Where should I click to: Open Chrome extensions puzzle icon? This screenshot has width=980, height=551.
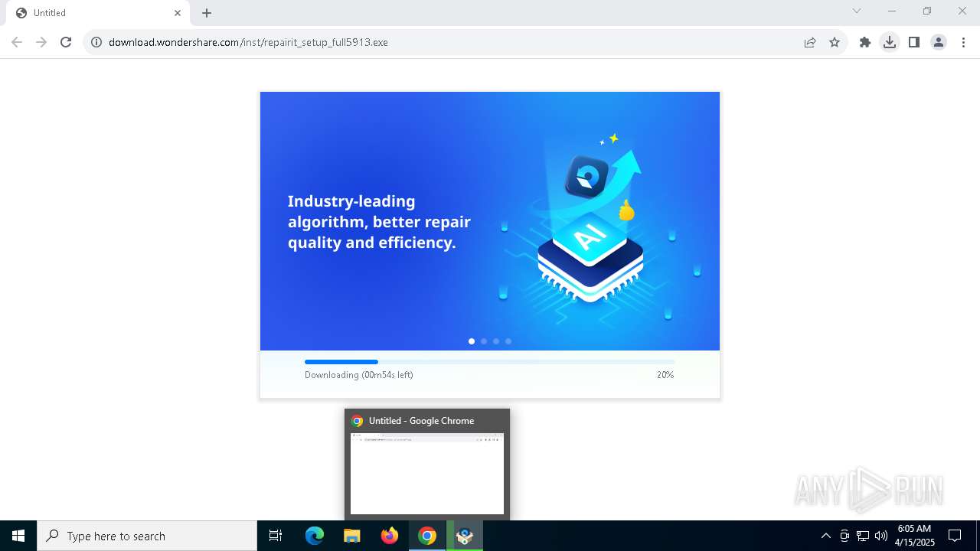pos(865,42)
